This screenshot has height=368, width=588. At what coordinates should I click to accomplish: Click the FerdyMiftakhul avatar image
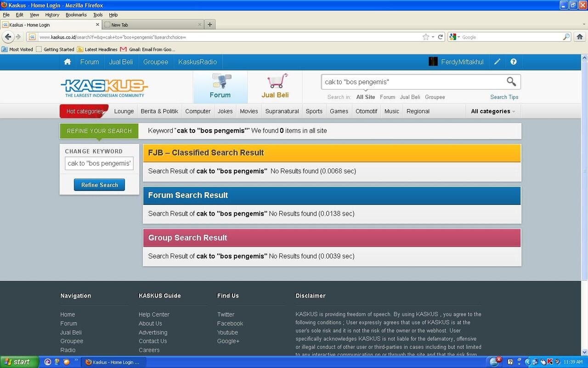(x=433, y=62)
